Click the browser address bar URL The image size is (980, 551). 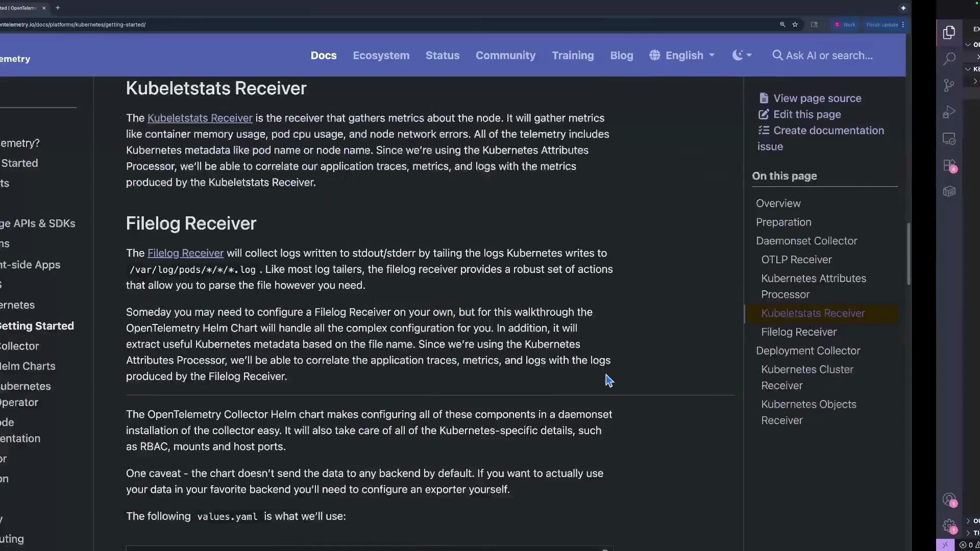[x=72, y=24]
